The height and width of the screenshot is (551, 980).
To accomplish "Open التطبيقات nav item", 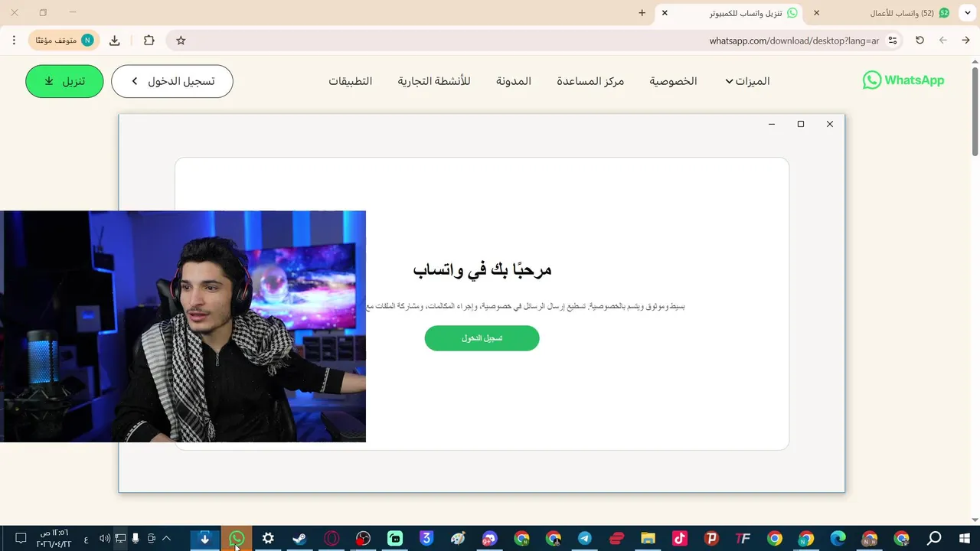I will (351, 81).
